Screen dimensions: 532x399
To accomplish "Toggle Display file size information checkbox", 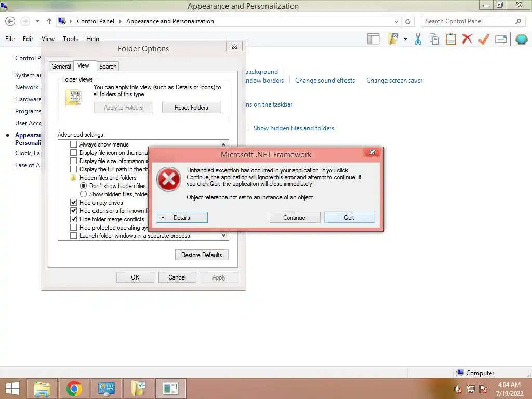I will (x=73, y=161).
